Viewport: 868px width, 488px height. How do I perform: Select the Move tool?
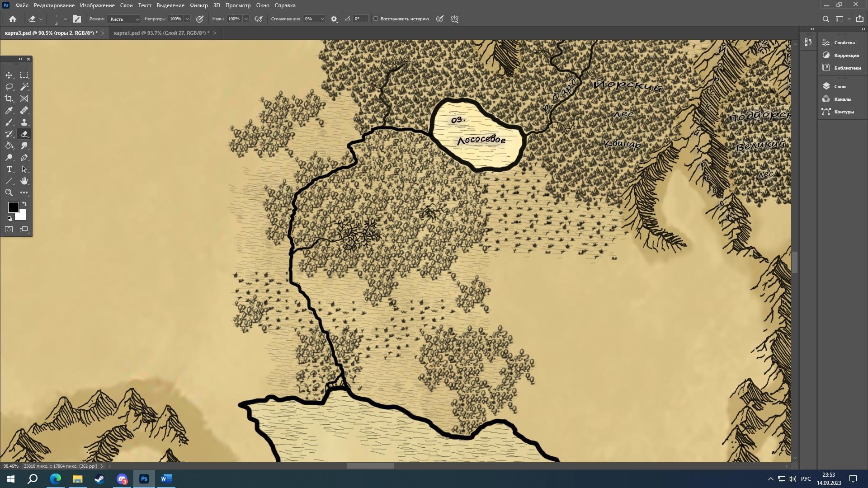pyautogui.click(x=9, y=75)
